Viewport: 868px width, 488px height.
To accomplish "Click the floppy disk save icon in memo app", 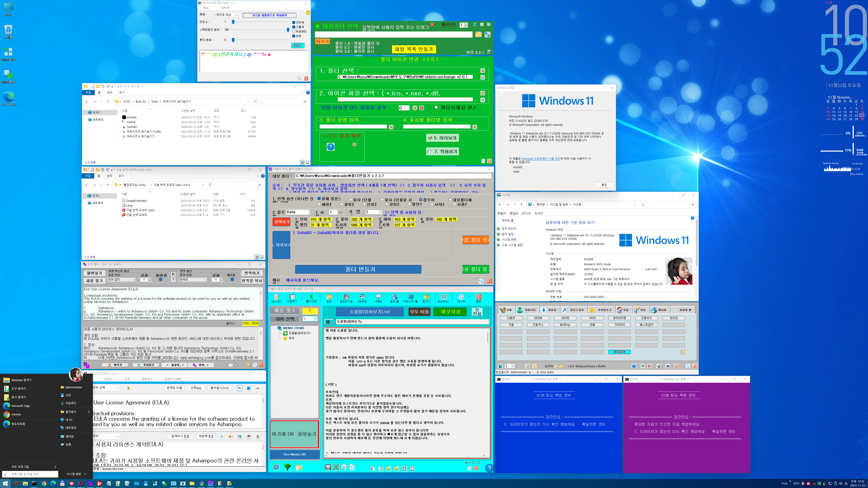I will [328, 467].
